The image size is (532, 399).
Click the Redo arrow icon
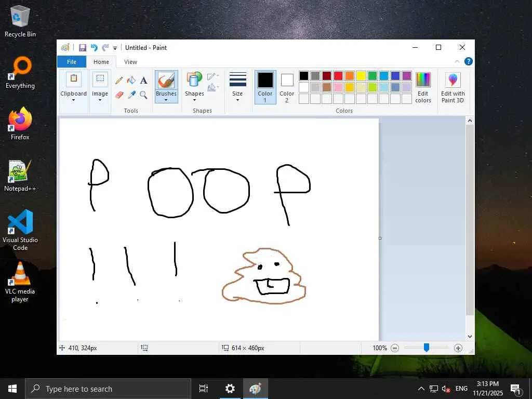click(105, 48)
